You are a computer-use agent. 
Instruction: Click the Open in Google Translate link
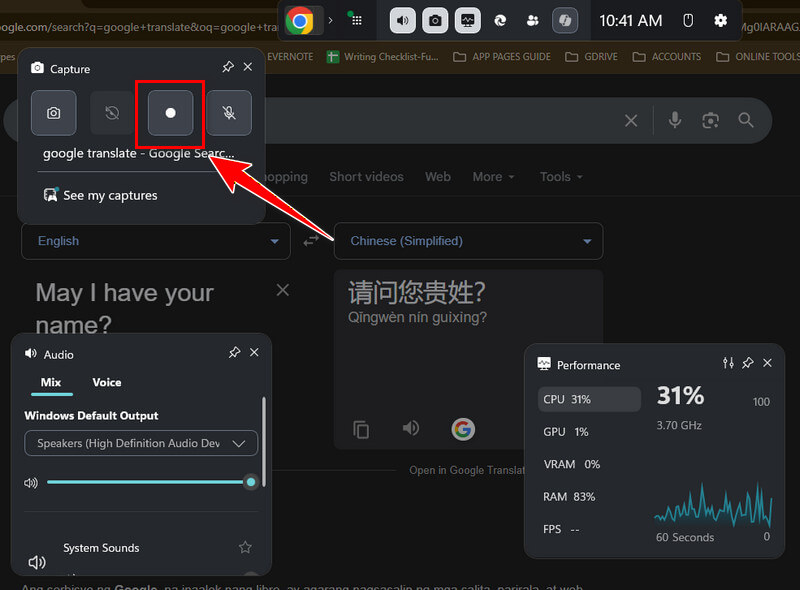(466, 470)
